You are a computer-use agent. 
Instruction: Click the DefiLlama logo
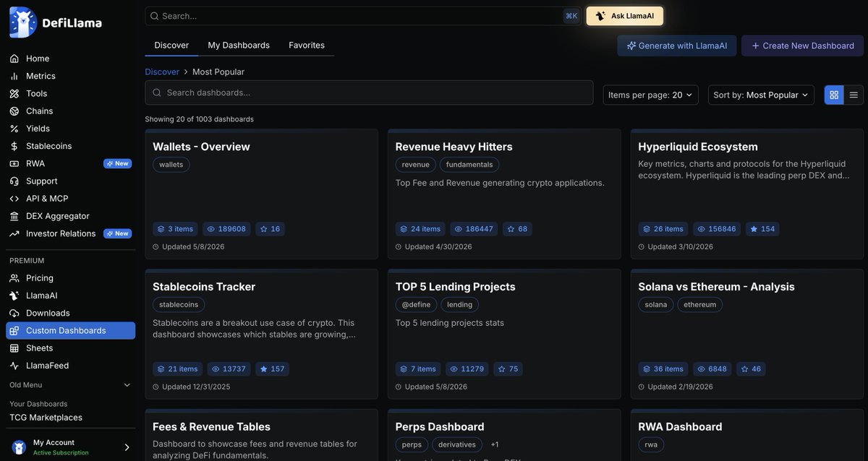(56, 22)
